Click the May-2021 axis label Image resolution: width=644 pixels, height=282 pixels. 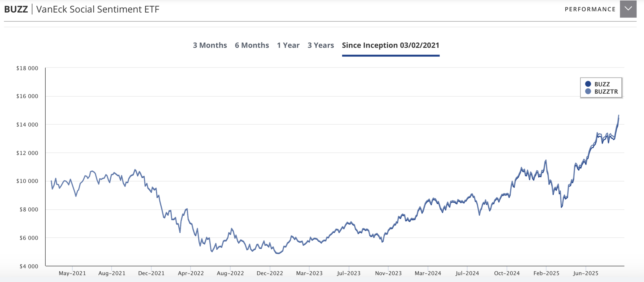(x=72, y=273)
